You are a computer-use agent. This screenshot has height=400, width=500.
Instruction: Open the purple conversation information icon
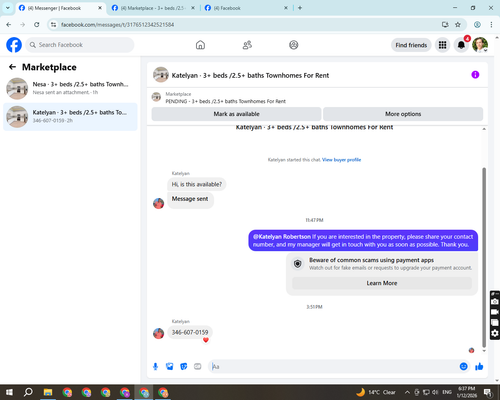pos(475,75)
